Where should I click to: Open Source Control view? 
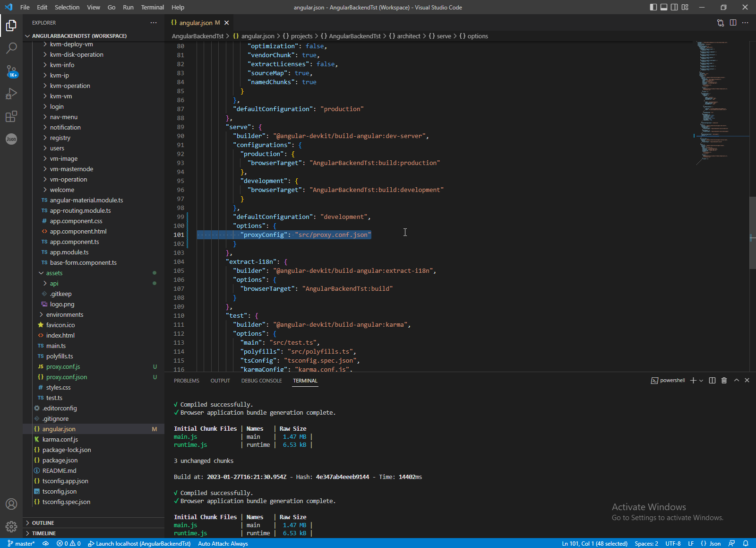point(11,71)
